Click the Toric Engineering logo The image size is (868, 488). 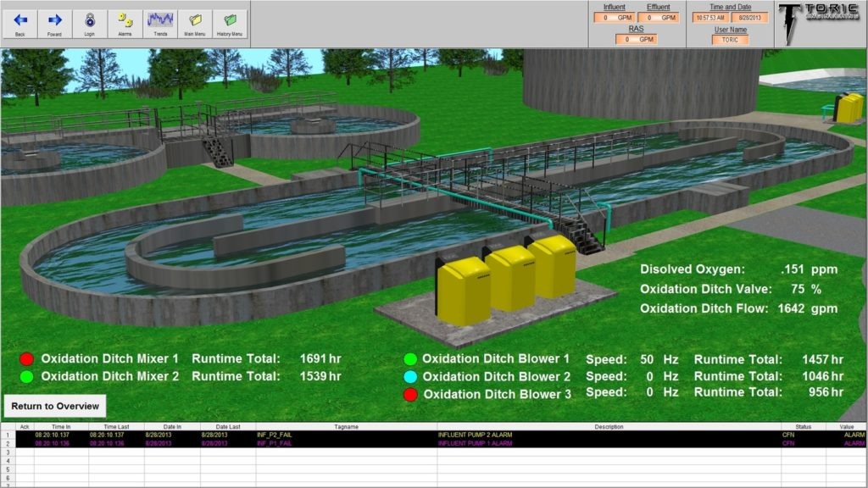821,24
